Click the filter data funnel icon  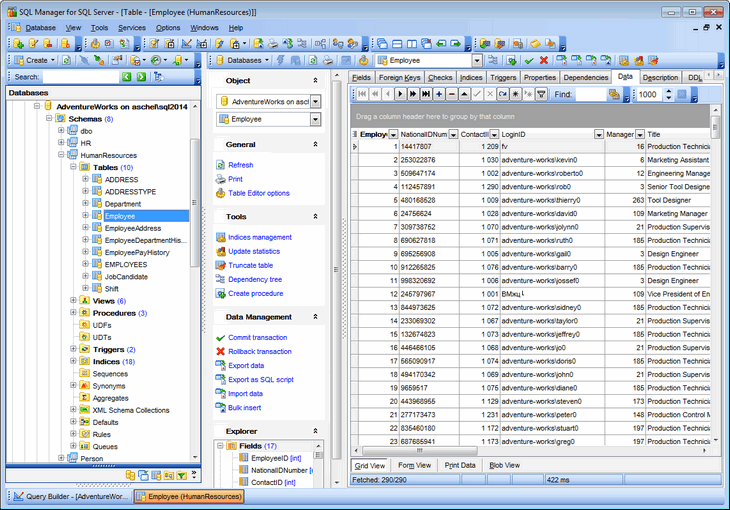(x=541, y=94)
